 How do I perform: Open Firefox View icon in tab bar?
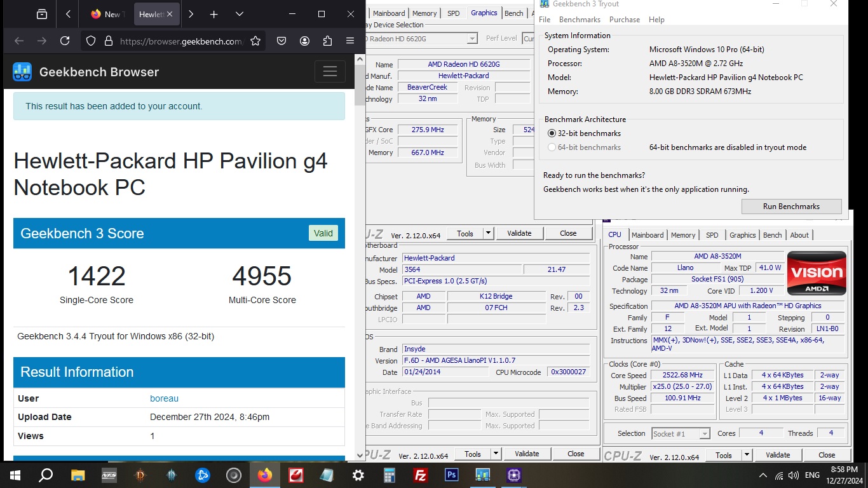42,14
